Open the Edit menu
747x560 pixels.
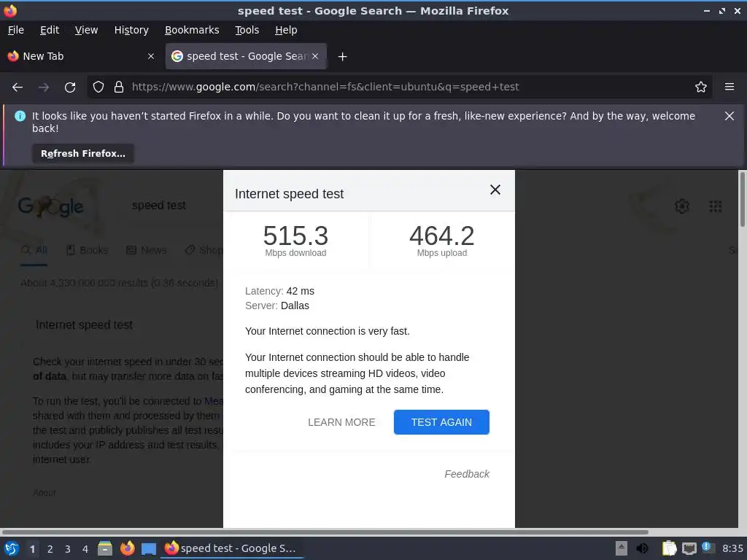point(50,30)
